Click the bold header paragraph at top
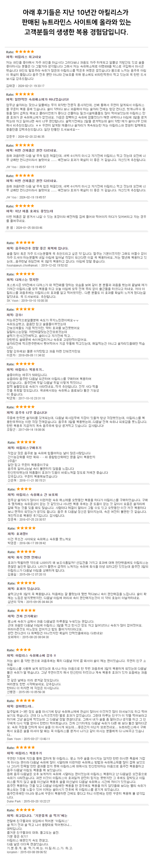 (76, 22)
